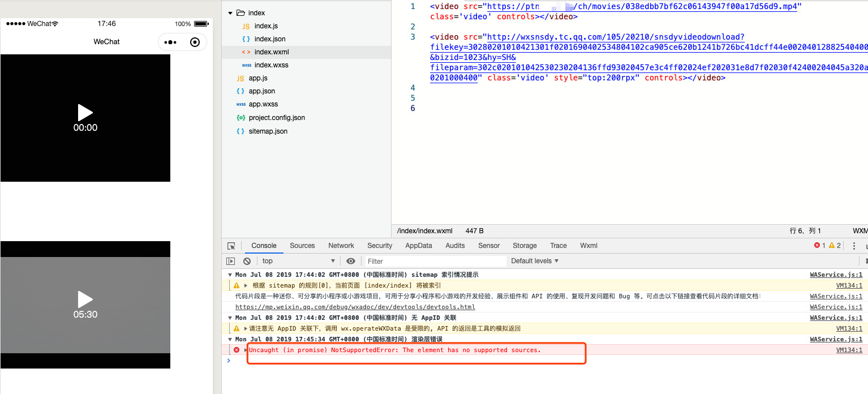Play the top video in the simulator
The image size is (868, 394).
[x=85, y=112]
